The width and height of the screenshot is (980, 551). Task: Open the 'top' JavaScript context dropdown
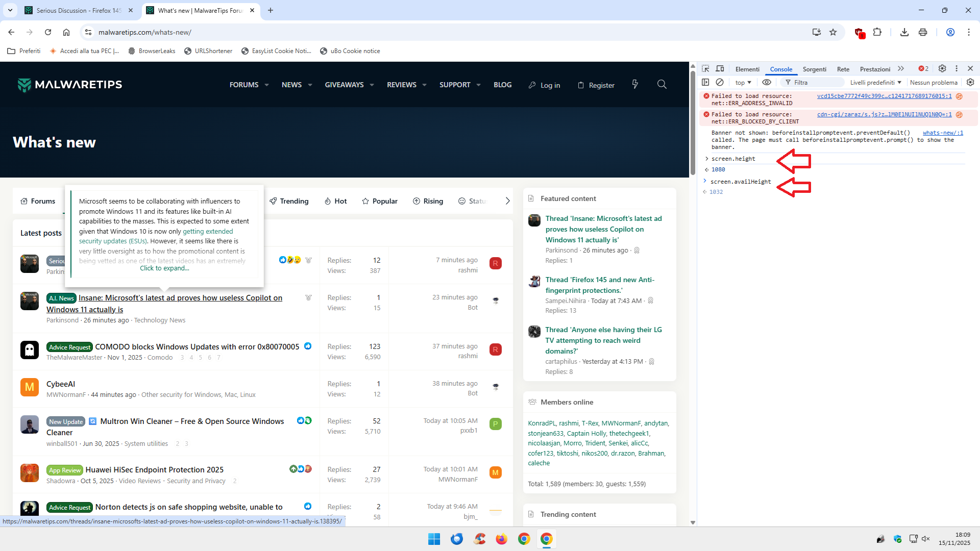[743, 82]
